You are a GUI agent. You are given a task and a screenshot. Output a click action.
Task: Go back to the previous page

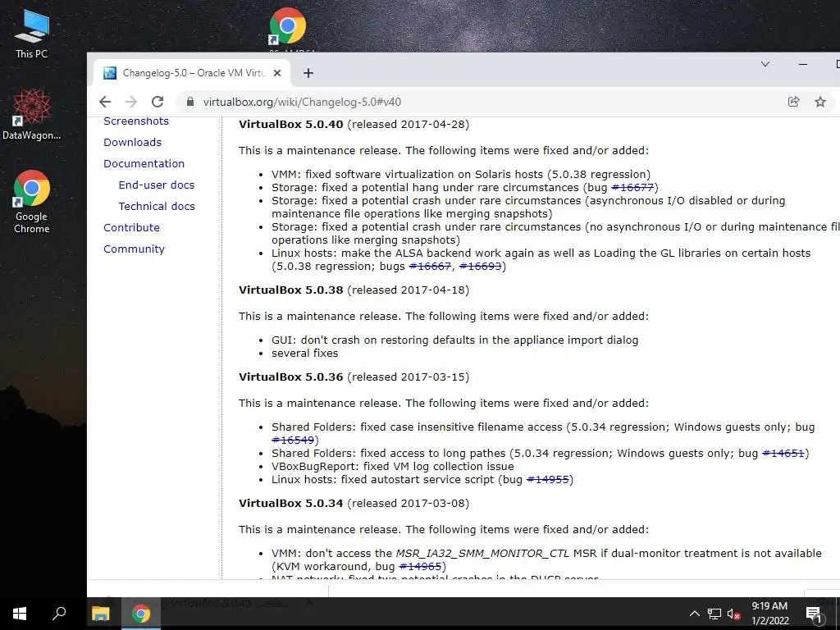tap(105, 102)
